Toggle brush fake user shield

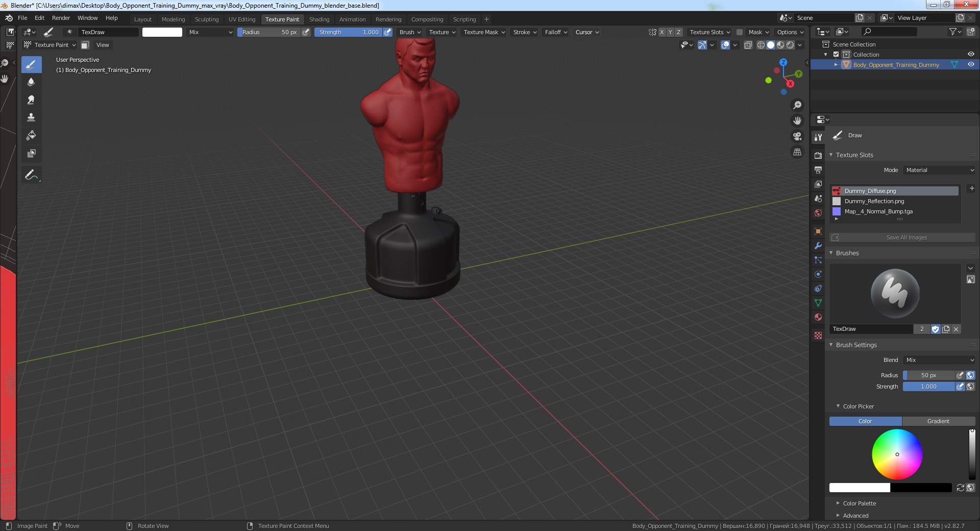click(936, 329)
